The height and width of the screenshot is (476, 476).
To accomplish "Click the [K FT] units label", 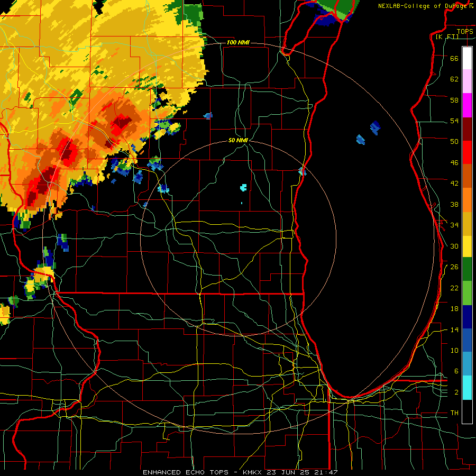I will [447, 36].
